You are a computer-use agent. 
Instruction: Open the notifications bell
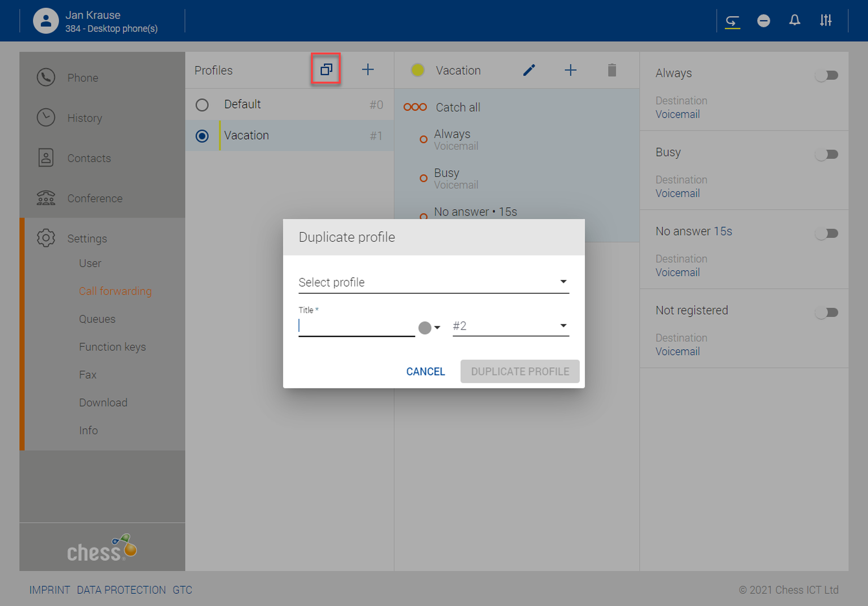794,20
